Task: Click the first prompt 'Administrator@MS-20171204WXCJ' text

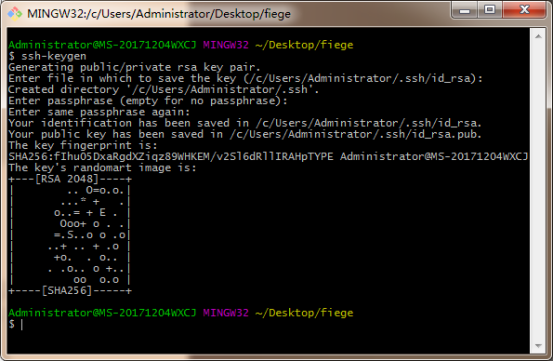Action: coord(102,45)
